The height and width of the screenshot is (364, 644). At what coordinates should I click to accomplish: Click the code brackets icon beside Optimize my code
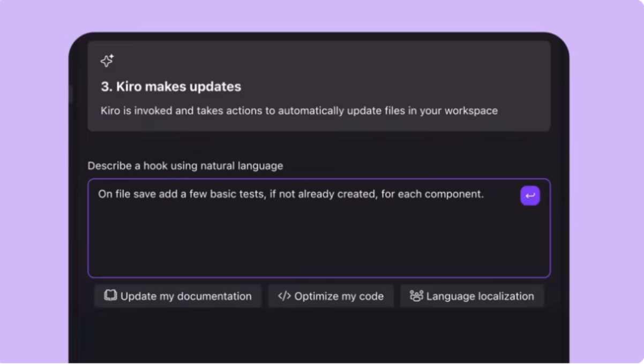click(284, 296)
